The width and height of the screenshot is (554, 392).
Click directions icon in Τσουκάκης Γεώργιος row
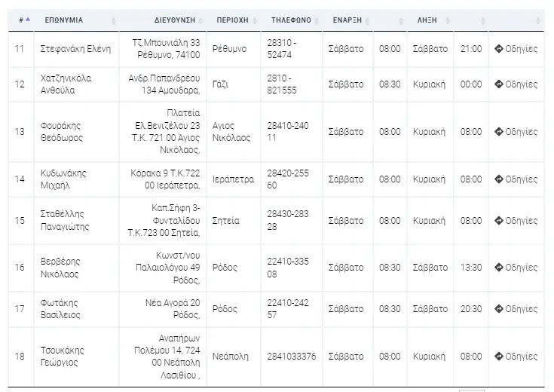[x=498, y=357]
